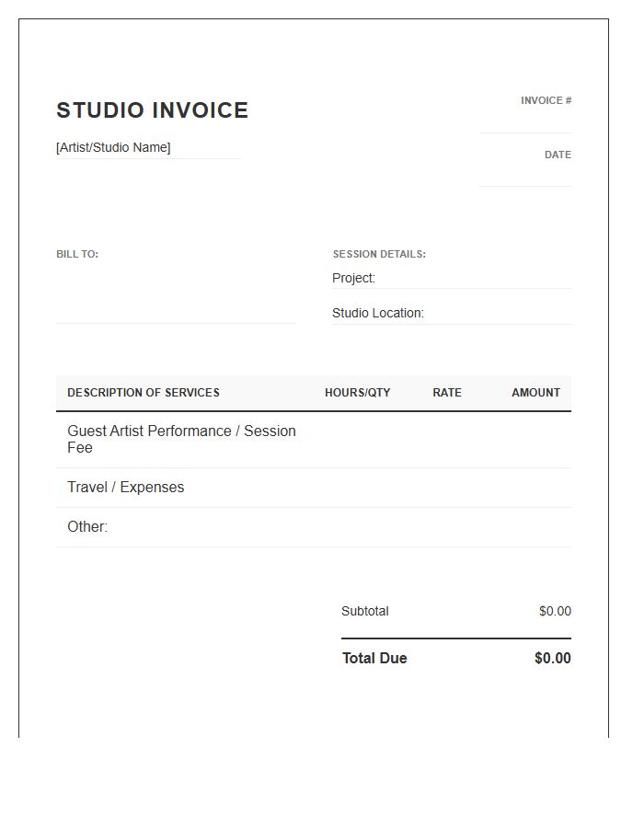644x828 pixels.
Task: Select the Guest Artist Performance / Session Fee row
Action: tap(314, 440)
